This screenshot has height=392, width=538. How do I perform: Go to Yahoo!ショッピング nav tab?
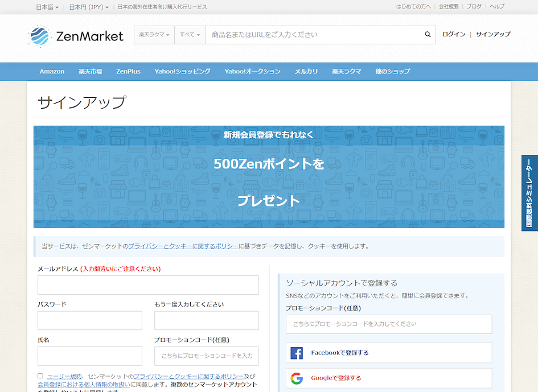coord(182,71)
